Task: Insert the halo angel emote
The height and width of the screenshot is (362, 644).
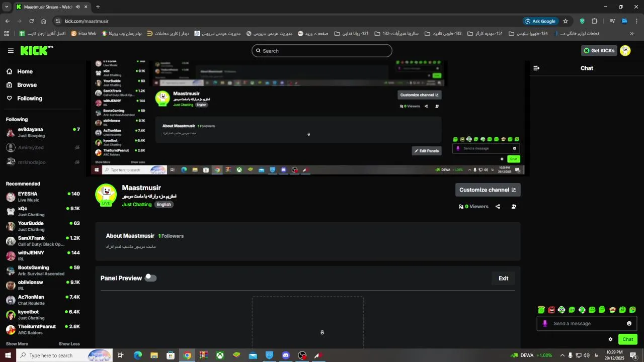Action: click(x=541, y=310)
